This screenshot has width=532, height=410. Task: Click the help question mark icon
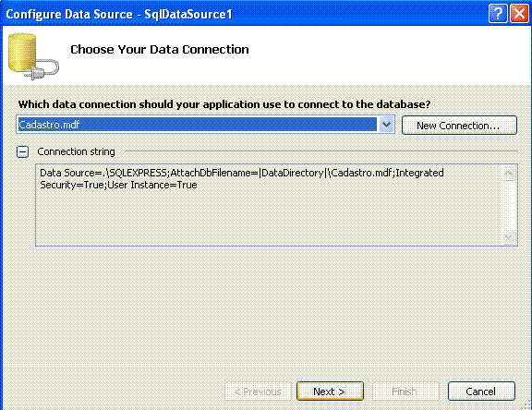coord(498,14)
